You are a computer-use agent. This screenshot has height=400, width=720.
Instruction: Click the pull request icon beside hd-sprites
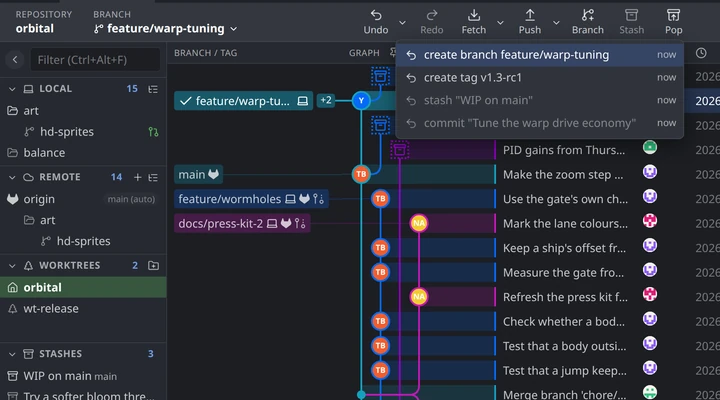[x=153, y=132]
